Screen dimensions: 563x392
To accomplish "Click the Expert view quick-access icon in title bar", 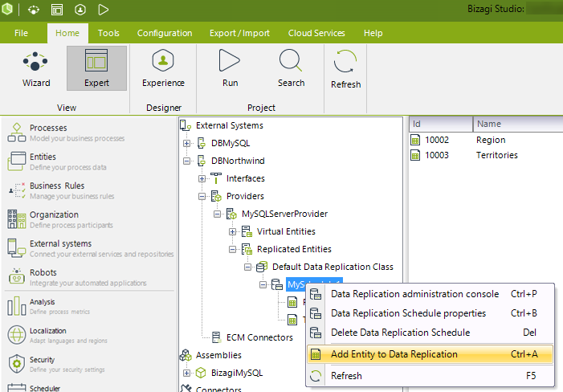I will [57, 10].
